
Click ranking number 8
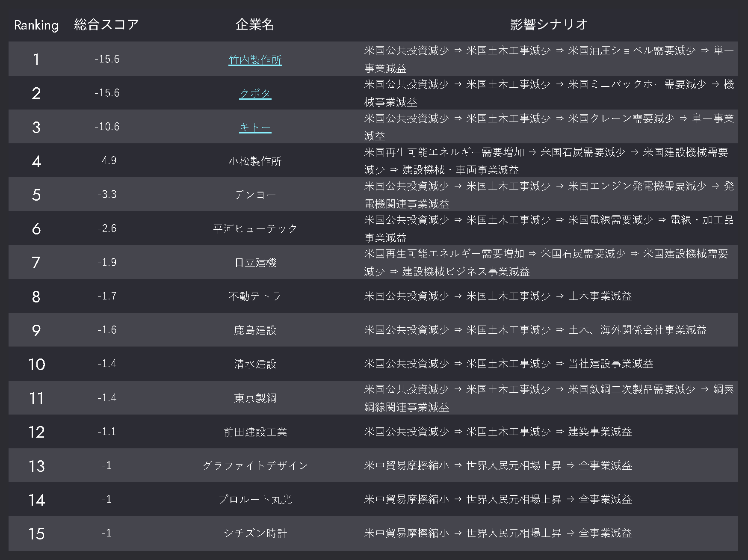[x=36, y=296]
